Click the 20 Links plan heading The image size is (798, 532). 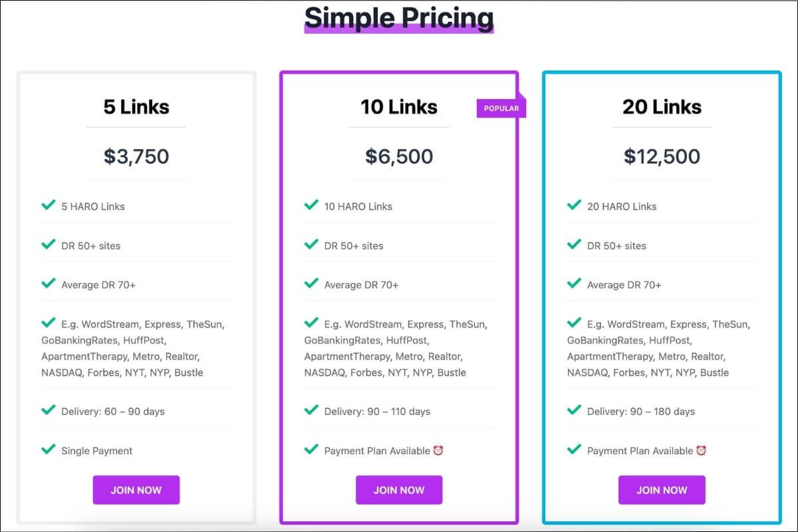click(662, 106)
